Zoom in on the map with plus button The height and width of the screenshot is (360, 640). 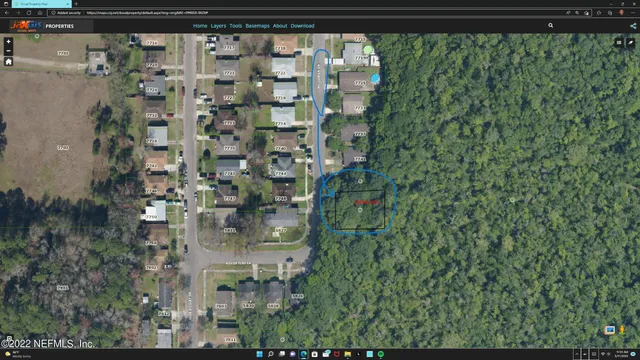coord(9,42)
